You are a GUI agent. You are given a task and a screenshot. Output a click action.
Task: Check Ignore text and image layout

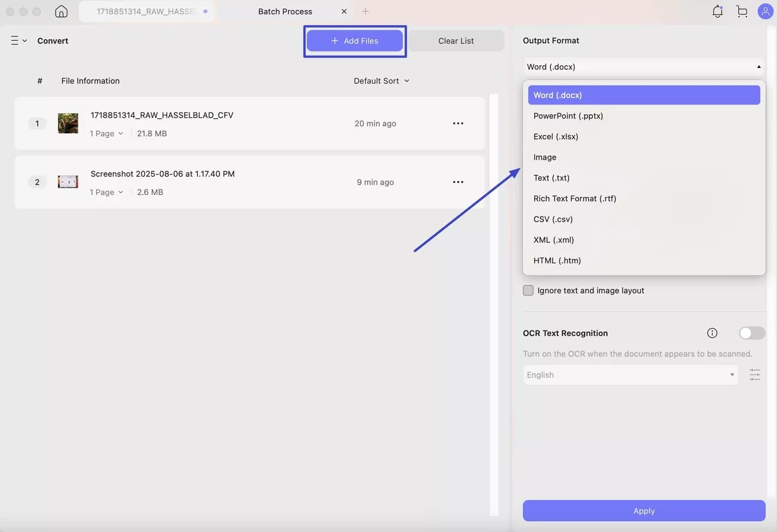pyautogui.click(x=528, y=290)
